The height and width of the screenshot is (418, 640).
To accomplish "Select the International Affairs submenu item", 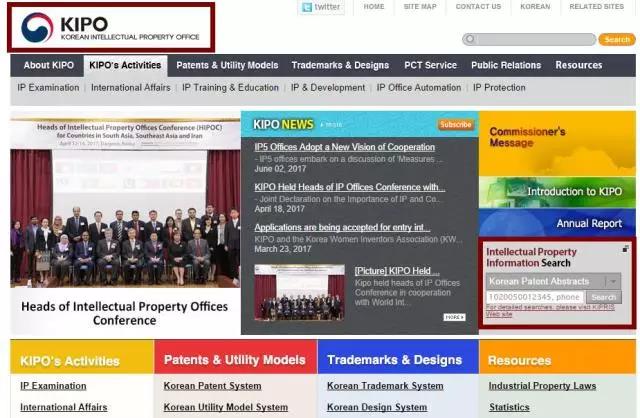I will pos(131,88).
